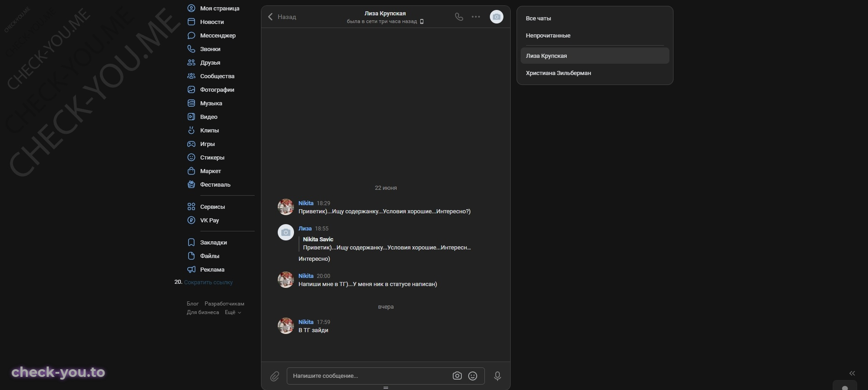
Task: Click Nikita's avatar on 17:59 message
Action: point(286,326)
